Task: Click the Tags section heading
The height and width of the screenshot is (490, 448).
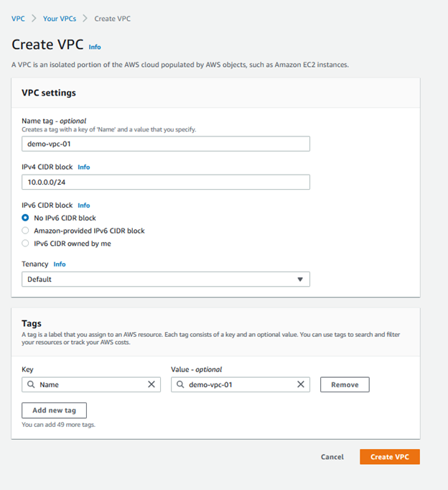Action: tap(32, 323)
